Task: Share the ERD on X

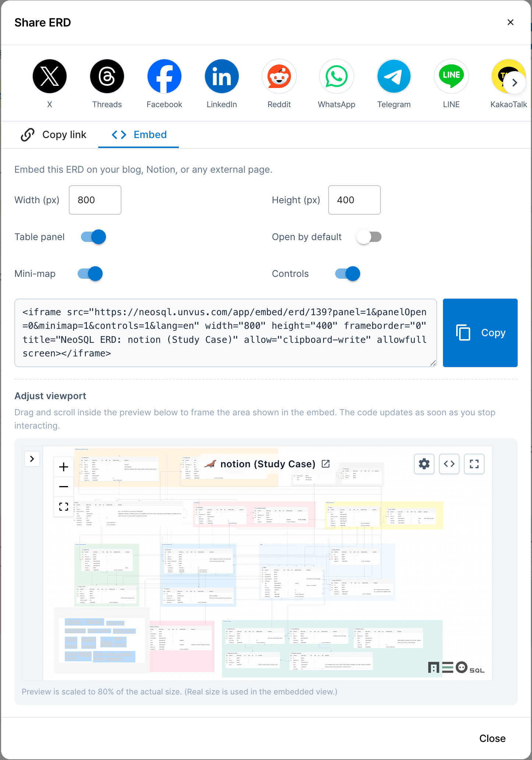Action: 50,77
